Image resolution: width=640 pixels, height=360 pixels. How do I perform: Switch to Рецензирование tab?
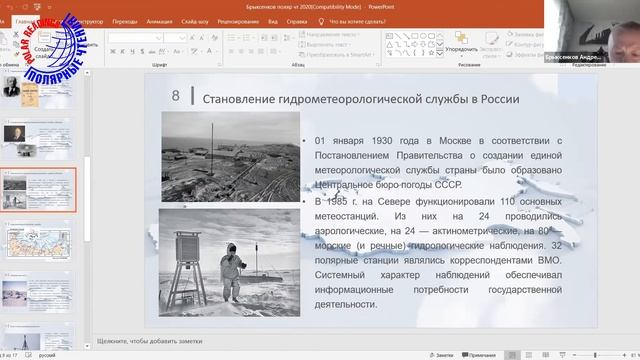click(238, 22)
